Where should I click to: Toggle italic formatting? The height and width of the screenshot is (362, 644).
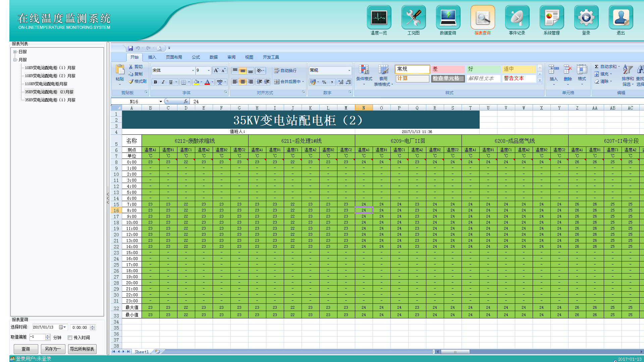tap(163, 82)
